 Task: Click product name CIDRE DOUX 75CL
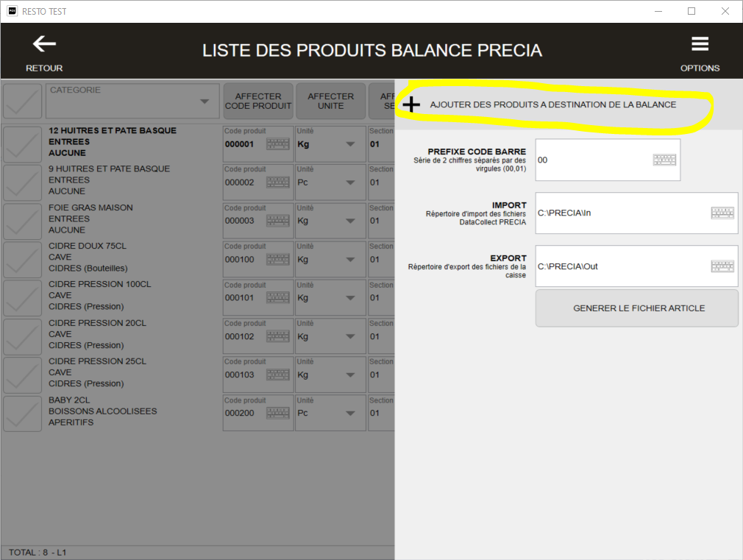pyautogui.click(x=88, y=246)
